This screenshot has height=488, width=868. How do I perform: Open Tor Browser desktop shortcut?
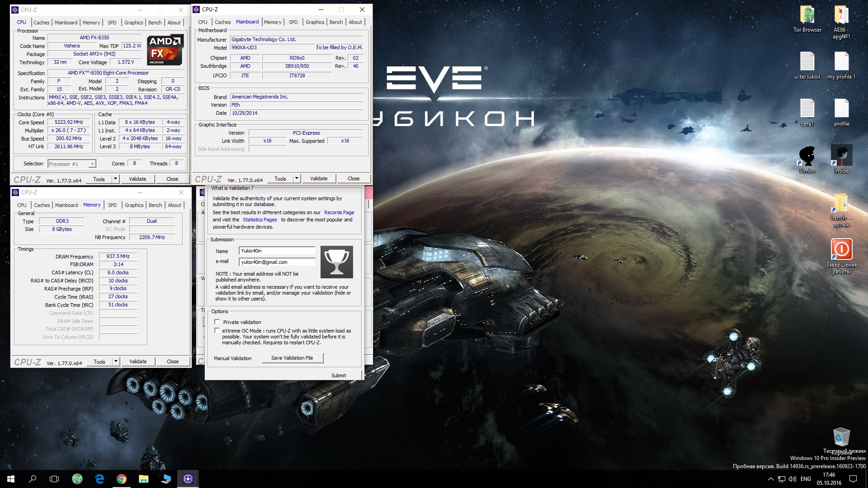click(x=807, y=19)
